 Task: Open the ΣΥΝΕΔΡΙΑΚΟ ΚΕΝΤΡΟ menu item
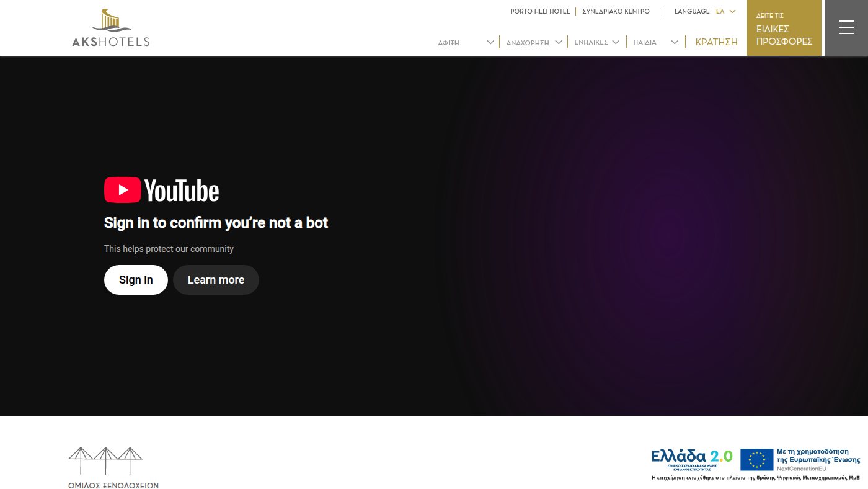616,11
